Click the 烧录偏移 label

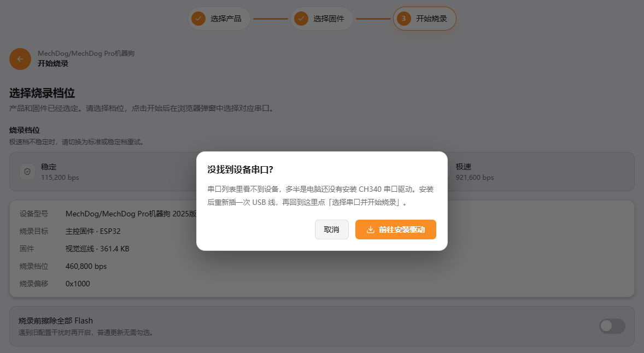(x=34, y=284)
